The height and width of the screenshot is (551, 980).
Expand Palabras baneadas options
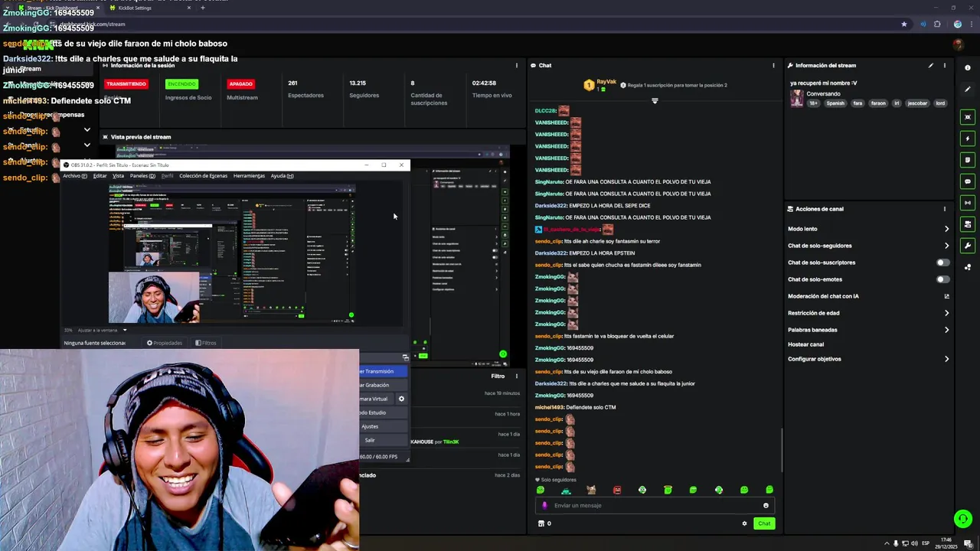point(946,330)
